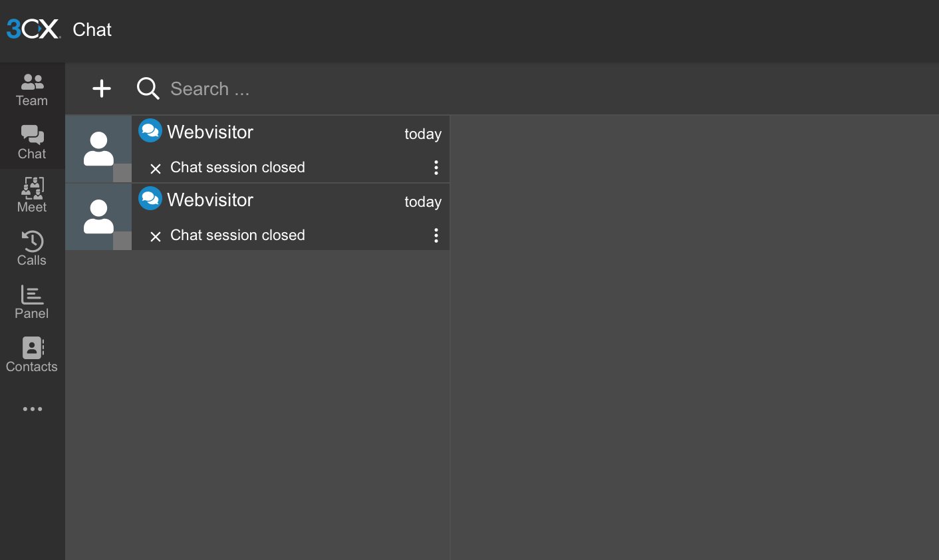Open Contacts in sidebar
The image size is (939, 560).
click(x=32, y=355)
